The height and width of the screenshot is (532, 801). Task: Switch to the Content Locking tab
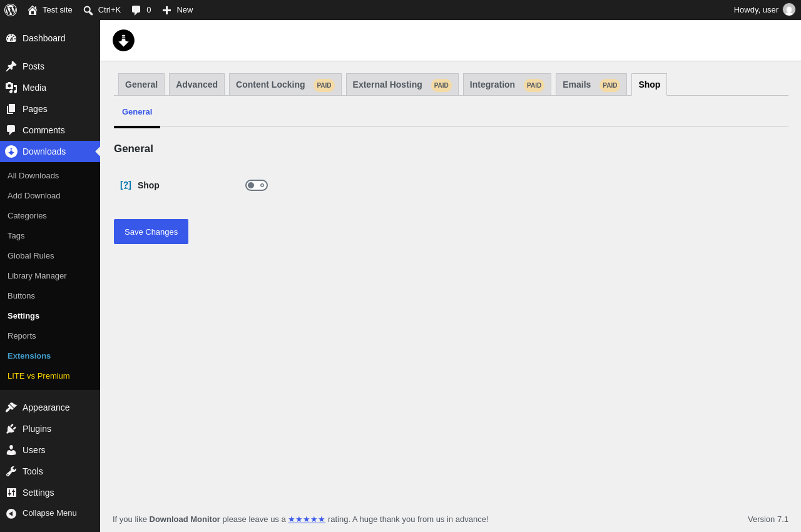click(285, 84)
